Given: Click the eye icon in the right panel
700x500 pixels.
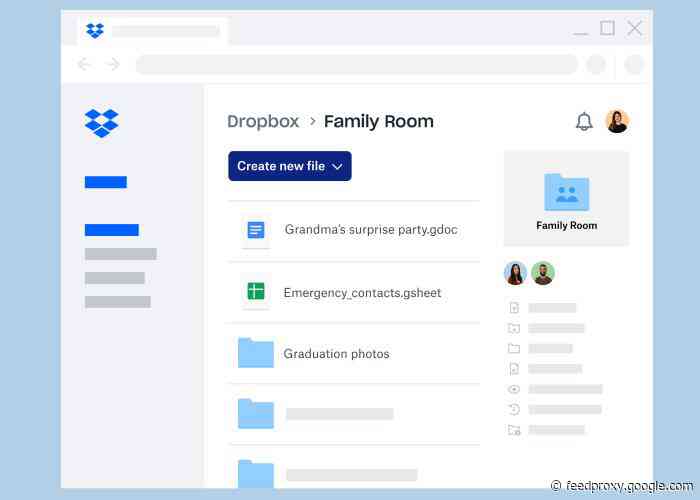Looking at the screenshot, I should click(514, 389).
